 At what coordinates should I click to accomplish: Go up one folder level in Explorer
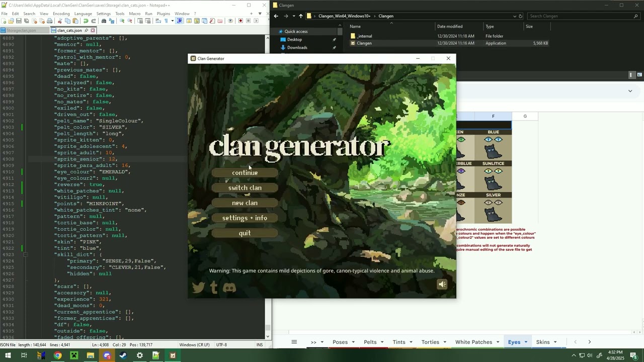301,16
